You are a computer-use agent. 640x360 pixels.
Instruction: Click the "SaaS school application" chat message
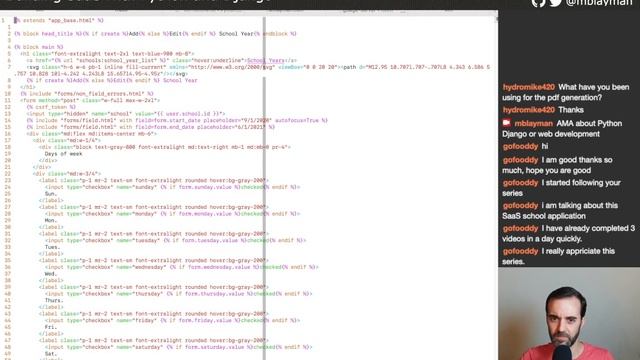[x=560, y=211]
